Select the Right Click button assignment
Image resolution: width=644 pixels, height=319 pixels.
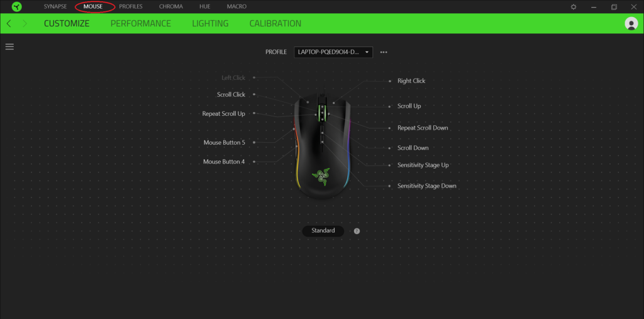pyautogui.click(x=411, y=81)
